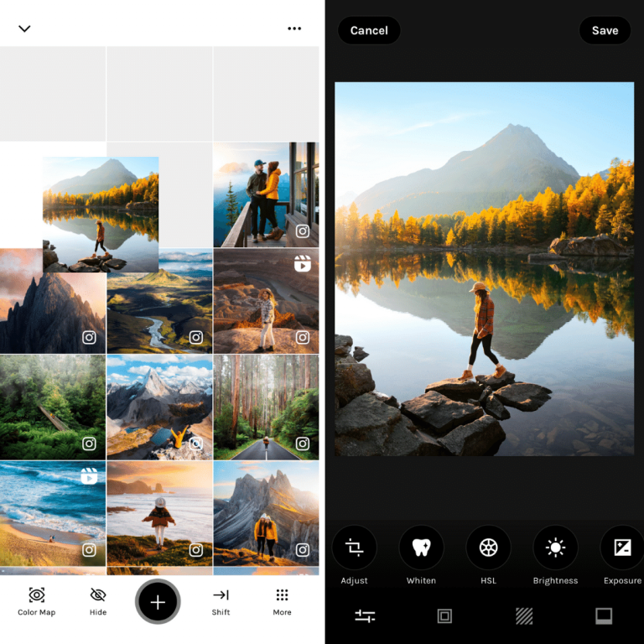Tap Instagram icon on couple balcony photo

[x=303, y=231]
